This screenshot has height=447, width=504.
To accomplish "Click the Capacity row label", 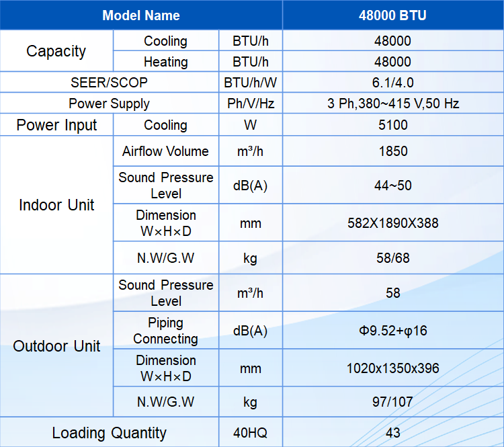I will coord(56,51).
